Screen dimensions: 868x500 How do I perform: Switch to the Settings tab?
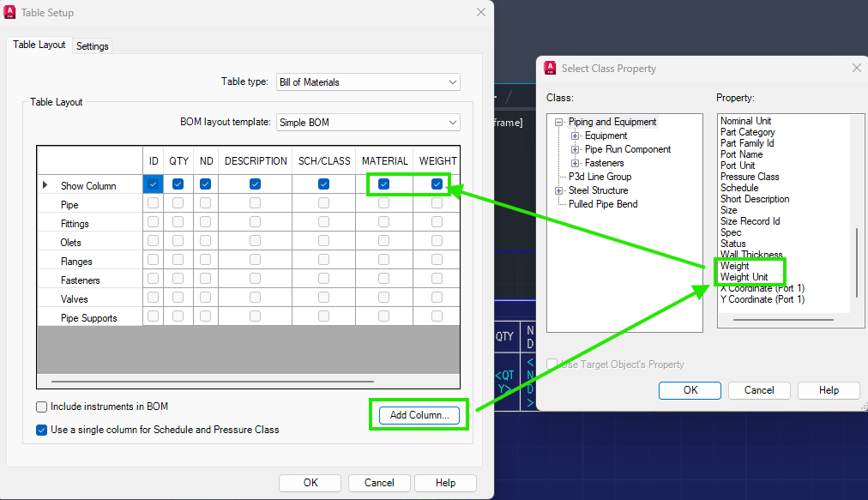click(93, 46)
